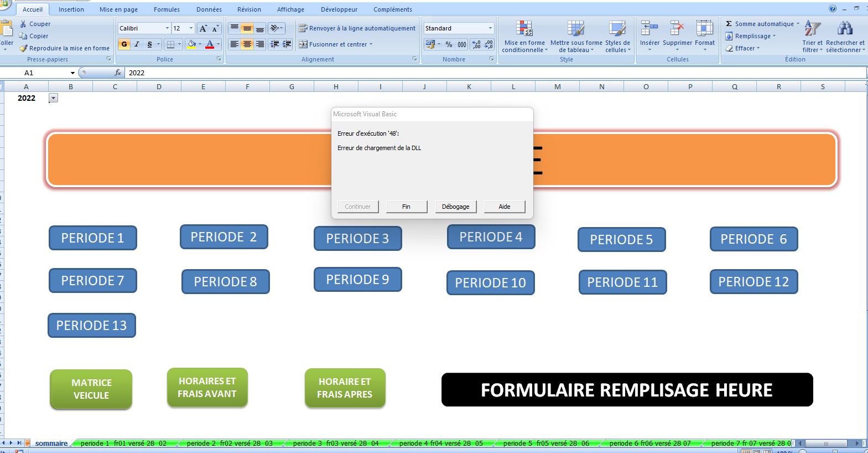Open the Fusionner et centrer dropdown arrow
This screenshot has height=453, width=868.
point(371,44)
